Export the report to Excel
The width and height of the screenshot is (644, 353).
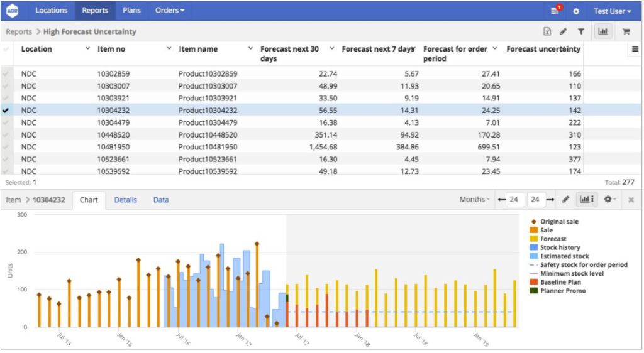pyautogui.click(x=547, y=31)
